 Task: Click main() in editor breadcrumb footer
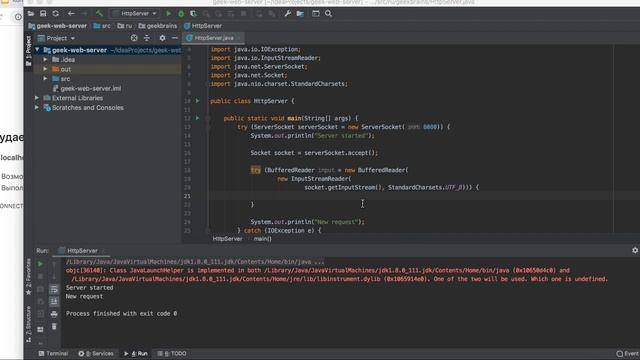pos(262,239)
